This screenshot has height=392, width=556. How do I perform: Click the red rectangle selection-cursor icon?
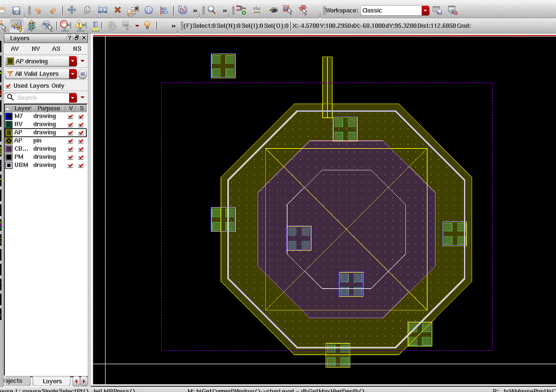[x=287, y=10]
